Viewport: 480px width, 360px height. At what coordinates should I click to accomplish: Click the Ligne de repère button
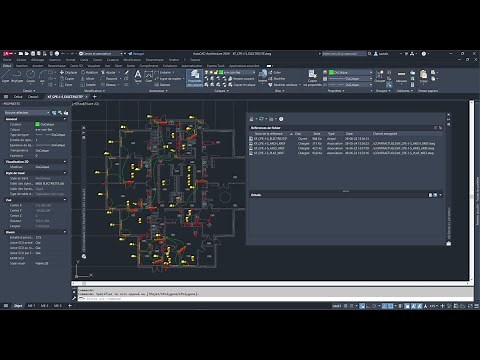168,79
